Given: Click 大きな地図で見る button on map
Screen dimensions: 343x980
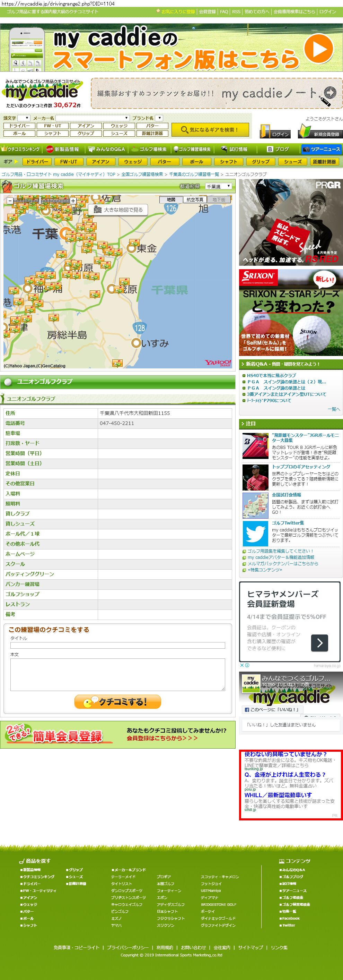Looking at the screenshot, I should pos(118,210).
